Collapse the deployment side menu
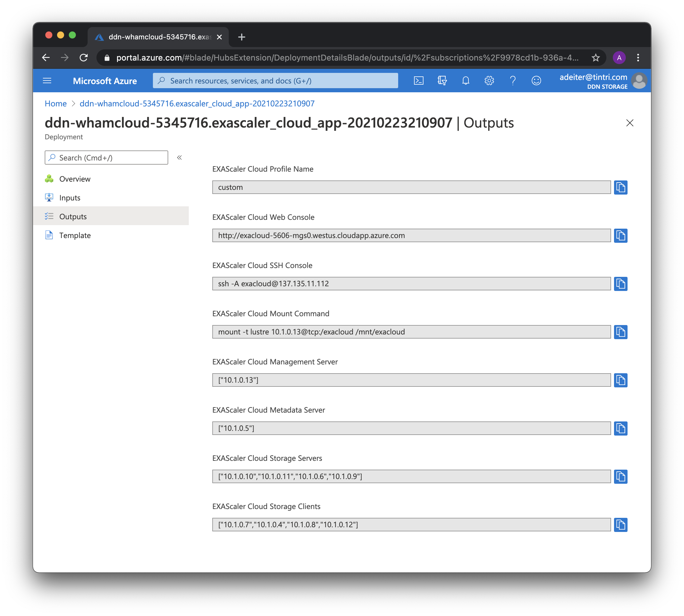 tap(179, 158)
